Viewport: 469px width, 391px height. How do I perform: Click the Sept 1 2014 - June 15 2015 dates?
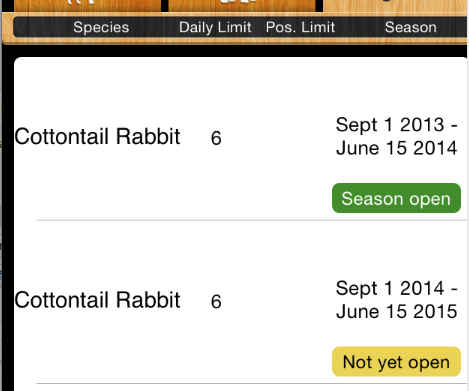click(396, 300)
